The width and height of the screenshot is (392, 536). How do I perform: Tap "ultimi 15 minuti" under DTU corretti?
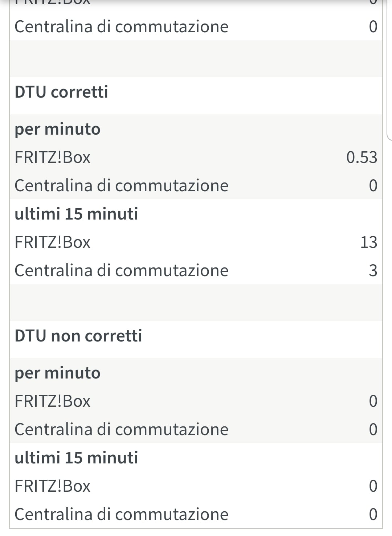(x=76, y=214)
